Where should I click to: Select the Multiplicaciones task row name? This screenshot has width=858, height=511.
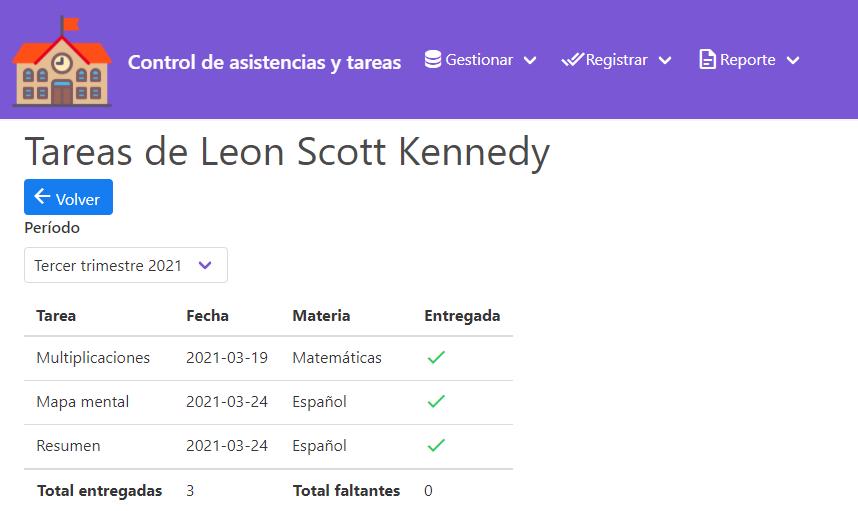93,358
